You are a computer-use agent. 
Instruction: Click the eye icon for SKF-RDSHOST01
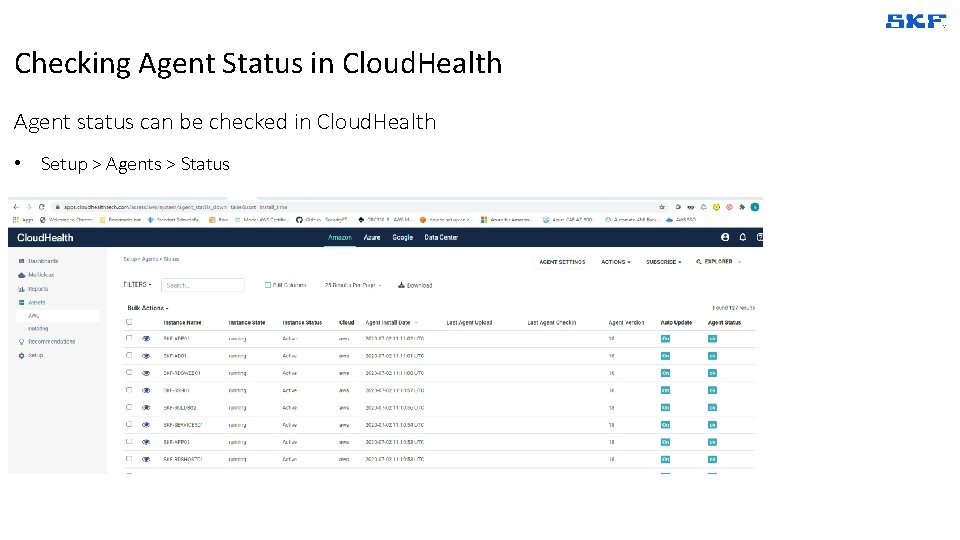[x=146, y=459]
